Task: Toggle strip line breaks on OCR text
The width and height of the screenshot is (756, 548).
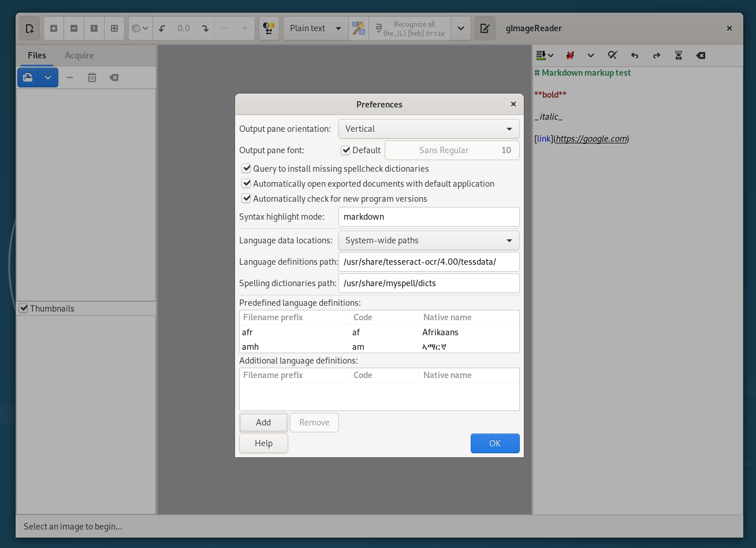Action: 569,55
